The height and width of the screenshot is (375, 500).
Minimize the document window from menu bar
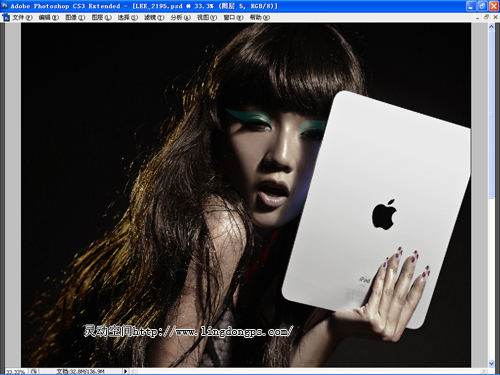(x=478, y=17)
